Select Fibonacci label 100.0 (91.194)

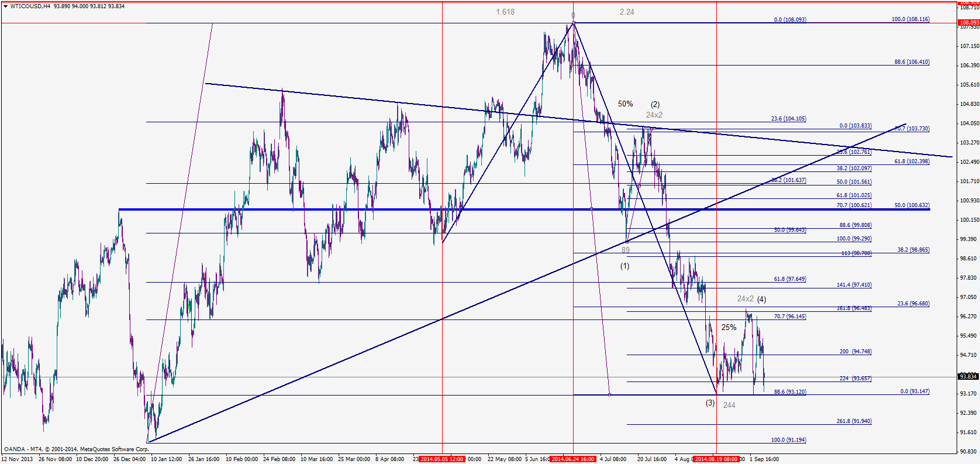tap(788, 439)
